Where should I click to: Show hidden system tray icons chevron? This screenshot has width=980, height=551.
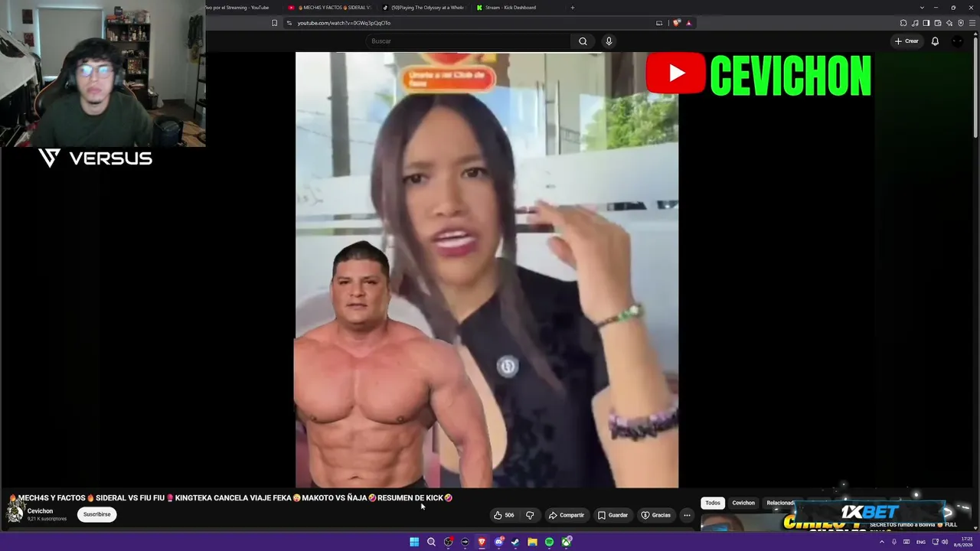tap(881, 542)
